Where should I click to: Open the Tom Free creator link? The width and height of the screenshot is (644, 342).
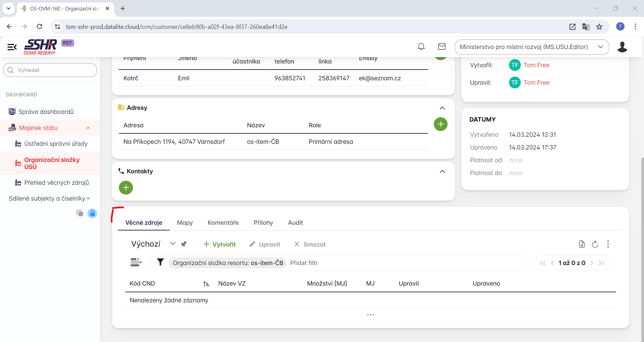coord(536,65)
